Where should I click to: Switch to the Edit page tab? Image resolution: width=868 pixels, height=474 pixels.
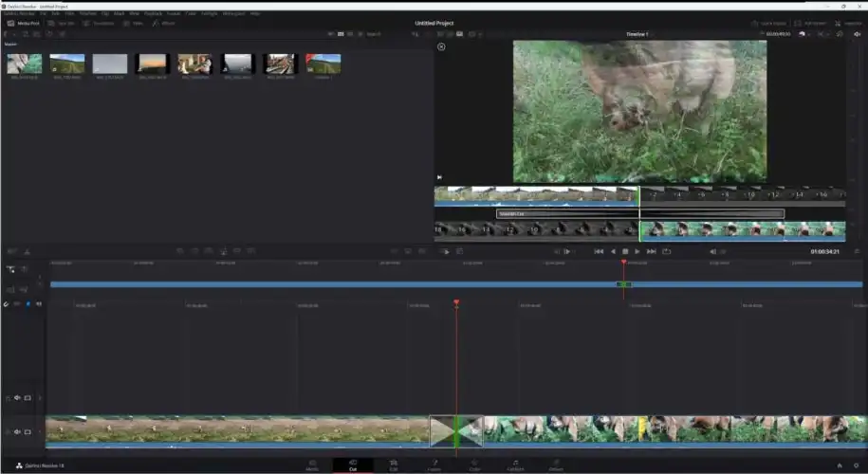point(393,465)
